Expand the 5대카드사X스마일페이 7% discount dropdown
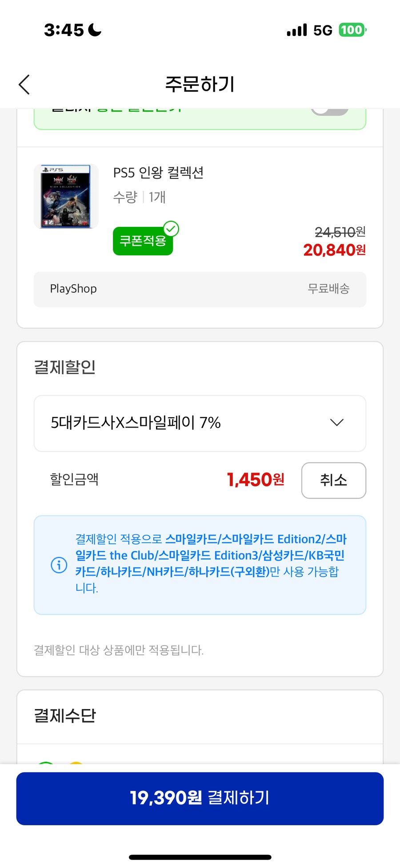The width and height of the screenshot is (400, 868). pyautogui.click(x=336, y=423)
